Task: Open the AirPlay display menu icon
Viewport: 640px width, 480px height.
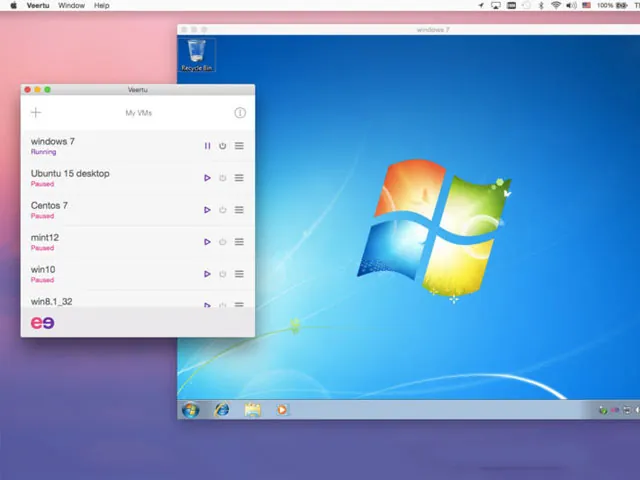Action: point(496,5)
